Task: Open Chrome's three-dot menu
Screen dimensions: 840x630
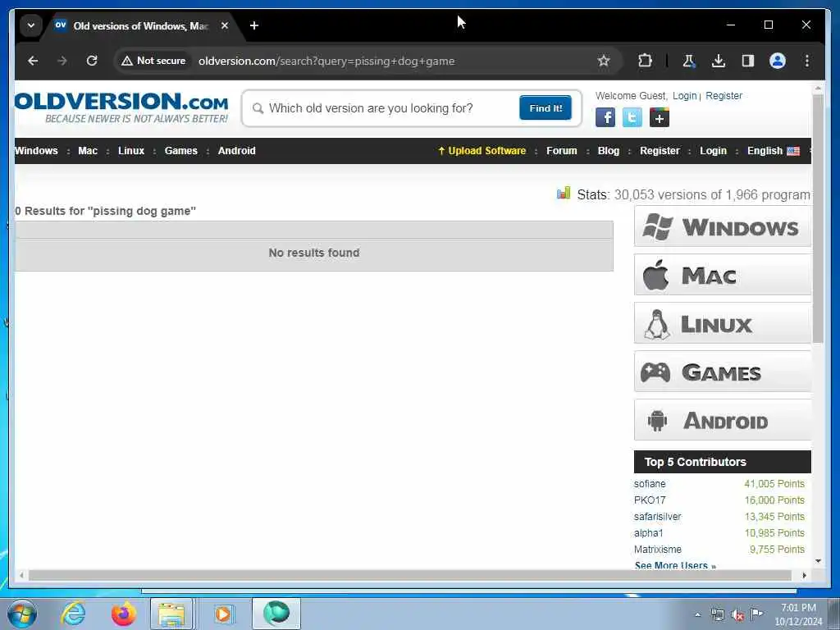Action: (807, 61)
